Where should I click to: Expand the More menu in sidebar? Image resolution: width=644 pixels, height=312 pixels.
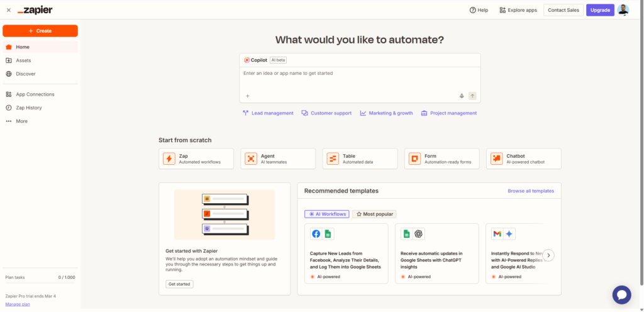(21, 121)
